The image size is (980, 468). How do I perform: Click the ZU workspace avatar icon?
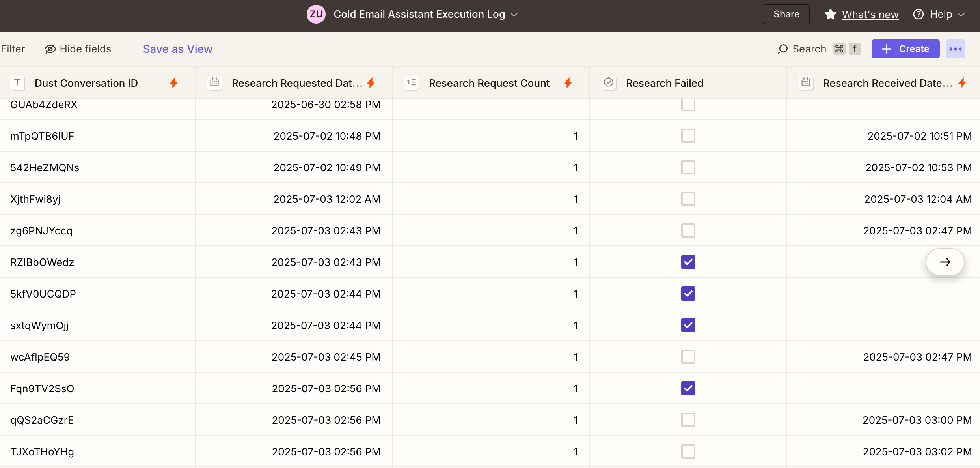[316, 14]
